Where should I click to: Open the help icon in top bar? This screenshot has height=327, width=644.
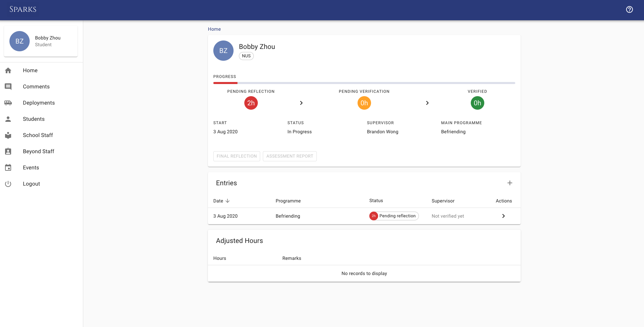click(x=629, y=9)
